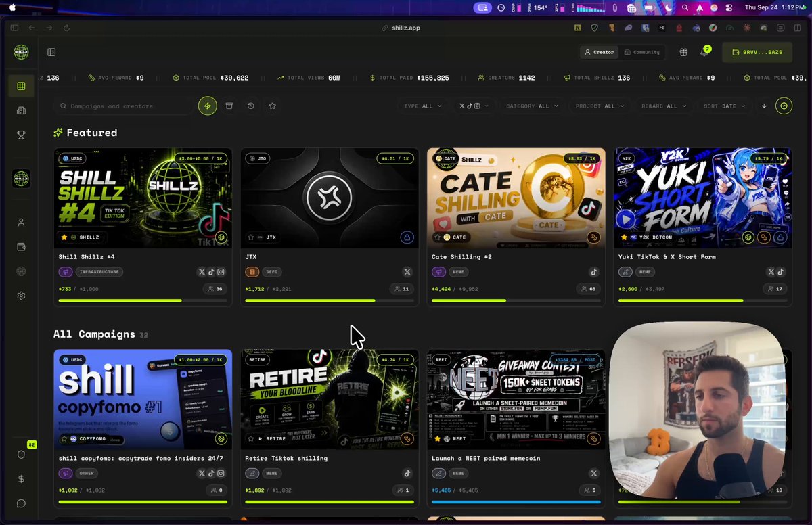Switch to the Community tab
The width and height of the screenshot is (812, 525).
(641, 52)
